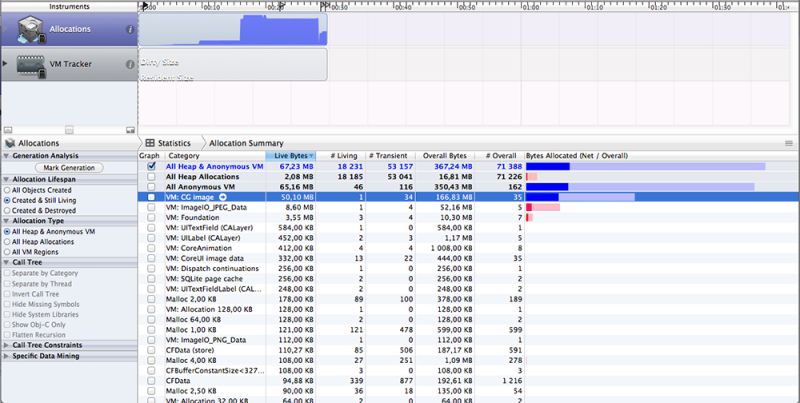The image size is (800, 403).
Task: Select the Allocations instrument icon
Action: 31,30
